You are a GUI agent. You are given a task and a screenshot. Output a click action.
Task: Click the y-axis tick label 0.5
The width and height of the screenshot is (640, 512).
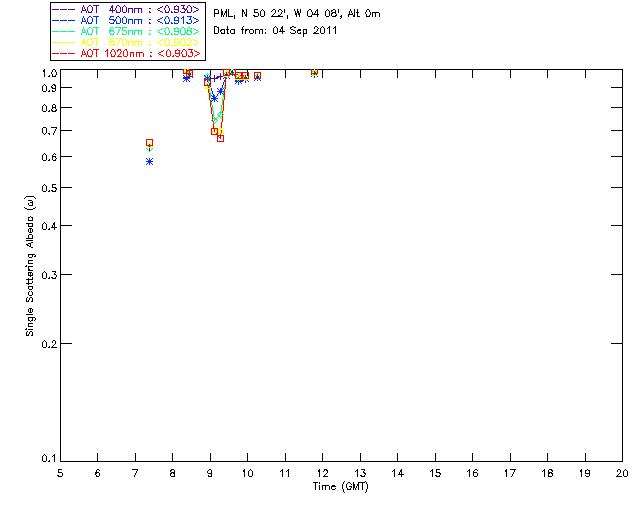pyautogui.click(x=49, y=188)
